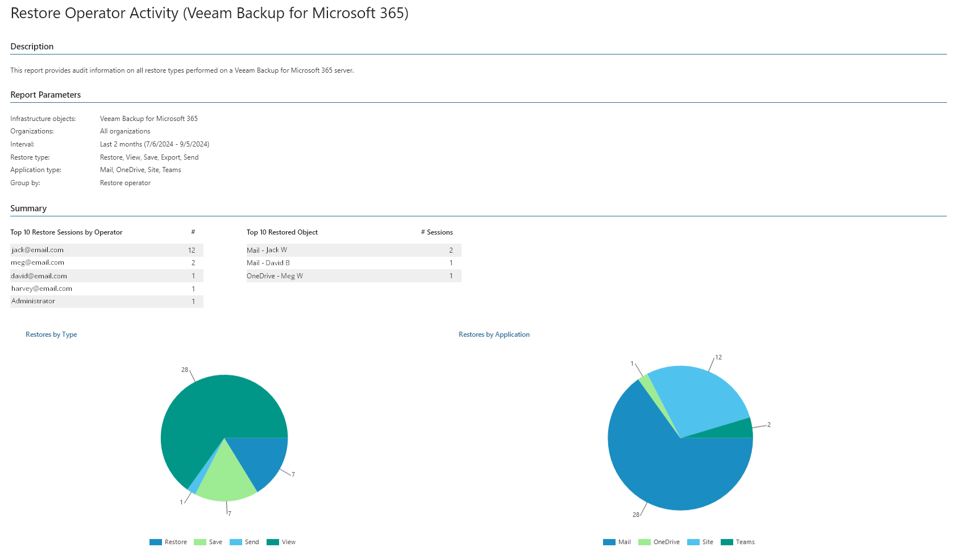The image size is (960, 560).
Task: Click the Top 10 Restored Object header
Action: point(282,232)
